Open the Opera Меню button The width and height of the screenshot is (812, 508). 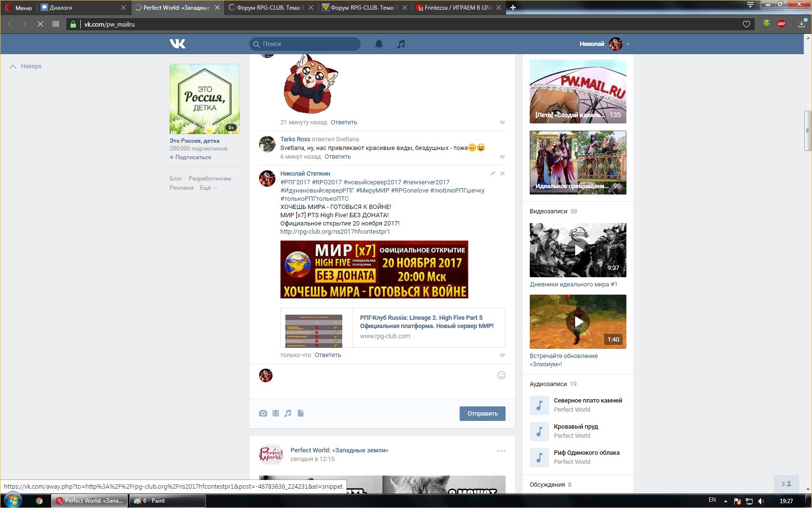pyautogui.click(x=18, y=8)
